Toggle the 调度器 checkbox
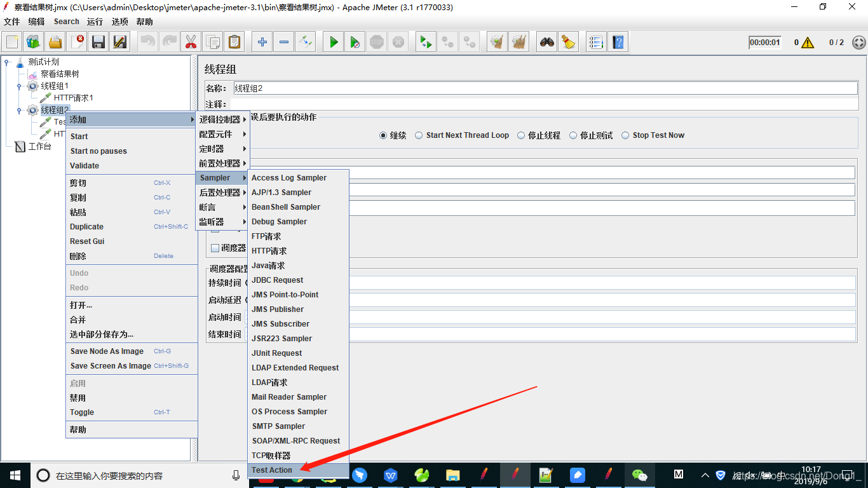The width and height of the screenshot is (868, 488). [215, 248]
